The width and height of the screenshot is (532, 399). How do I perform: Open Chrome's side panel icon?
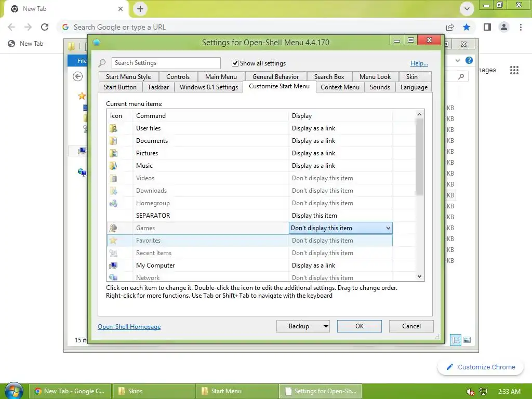tap(487, 27)
